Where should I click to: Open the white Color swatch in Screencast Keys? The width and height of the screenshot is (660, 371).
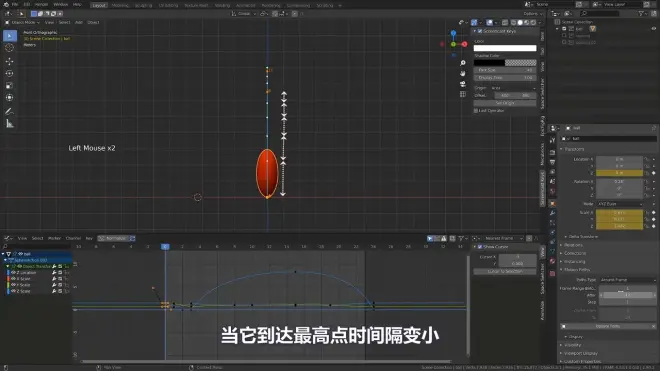click(x=505, y=48)
